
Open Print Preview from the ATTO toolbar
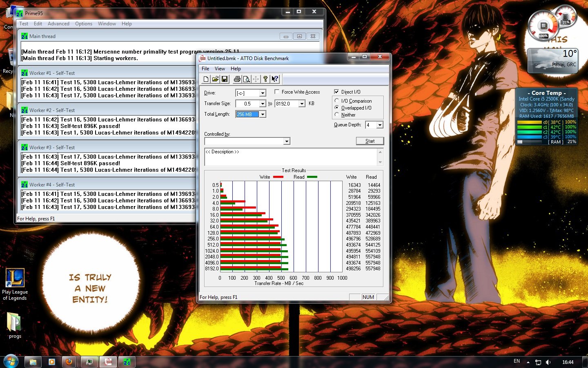(246, 79)
